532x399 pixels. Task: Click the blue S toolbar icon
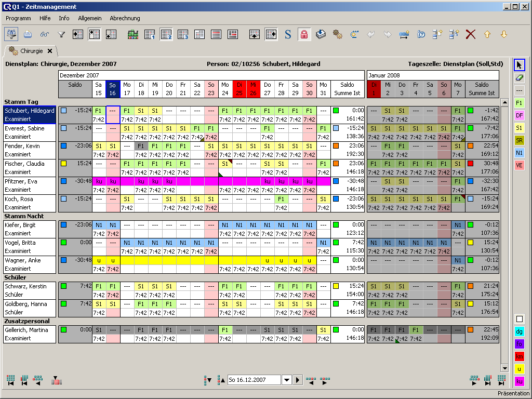pyautogui.click(x=288, y=34)
